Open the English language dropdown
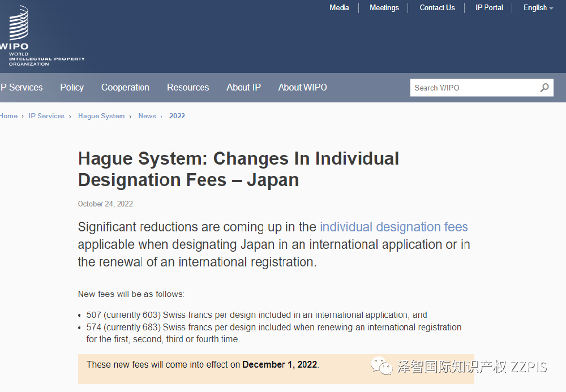Image resolution: width=566 pixels, height=392 pixels. (538, 8)
